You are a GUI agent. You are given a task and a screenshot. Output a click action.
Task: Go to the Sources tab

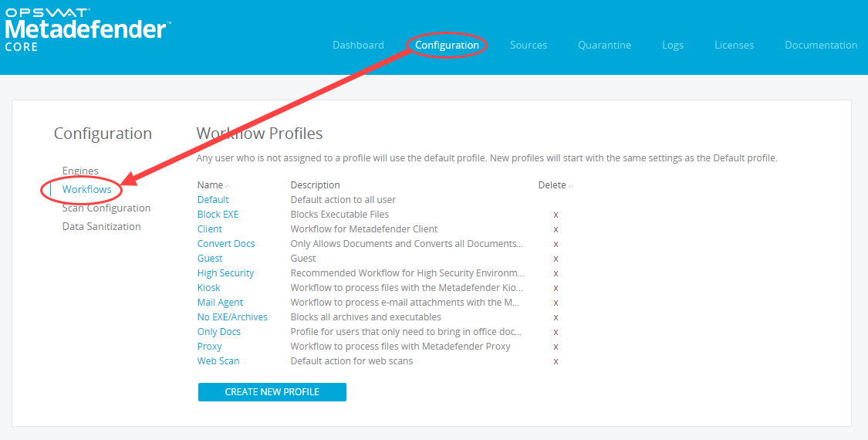coord(528,46)
